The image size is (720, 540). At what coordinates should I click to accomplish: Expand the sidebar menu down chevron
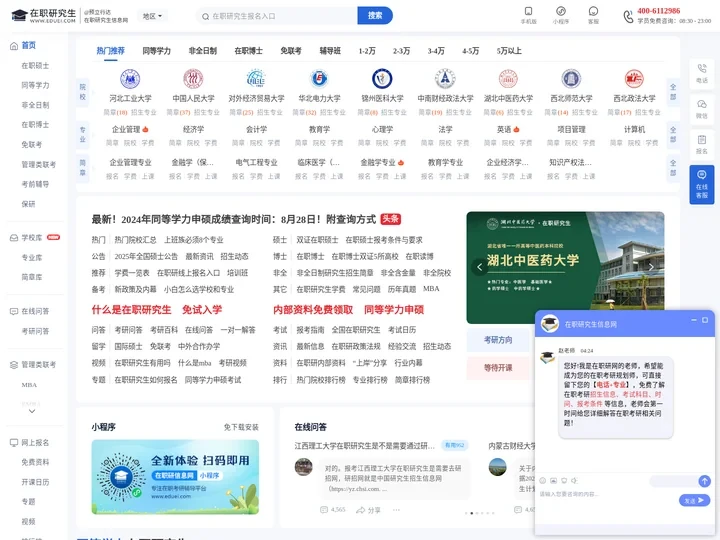point(32,411)
